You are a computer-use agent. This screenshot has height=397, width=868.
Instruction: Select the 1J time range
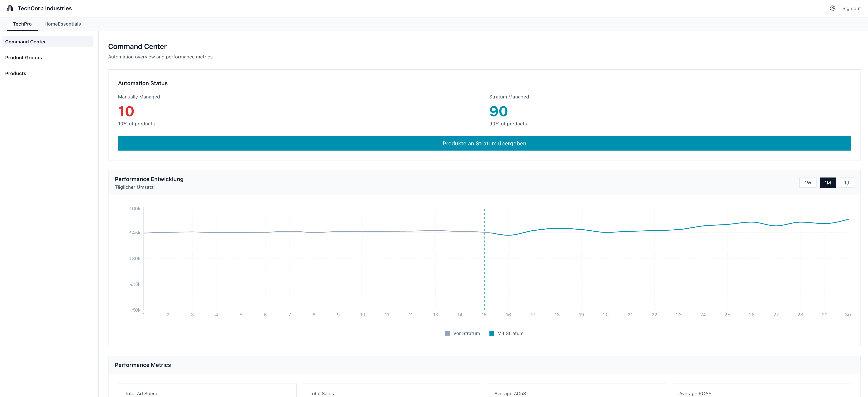(x=846, y=183)
